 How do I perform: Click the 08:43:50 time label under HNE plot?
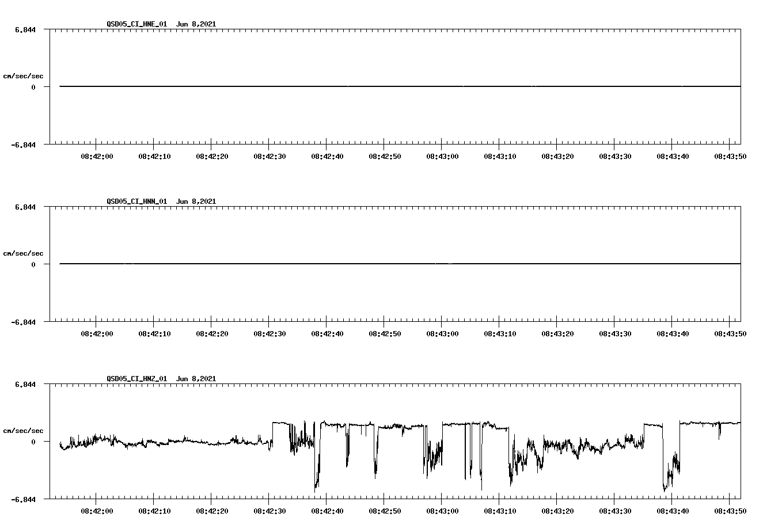click(730, 156)
